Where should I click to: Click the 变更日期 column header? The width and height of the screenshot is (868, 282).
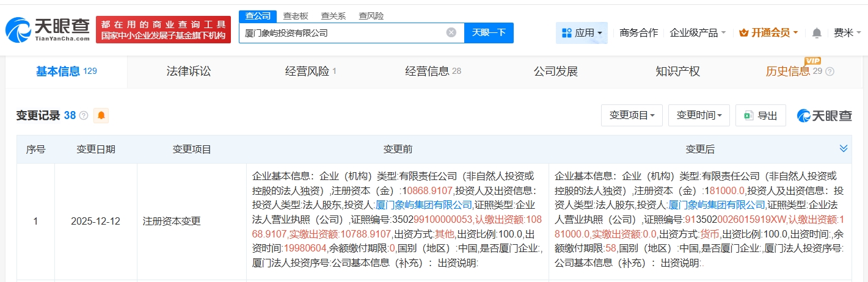pos(96,149)
